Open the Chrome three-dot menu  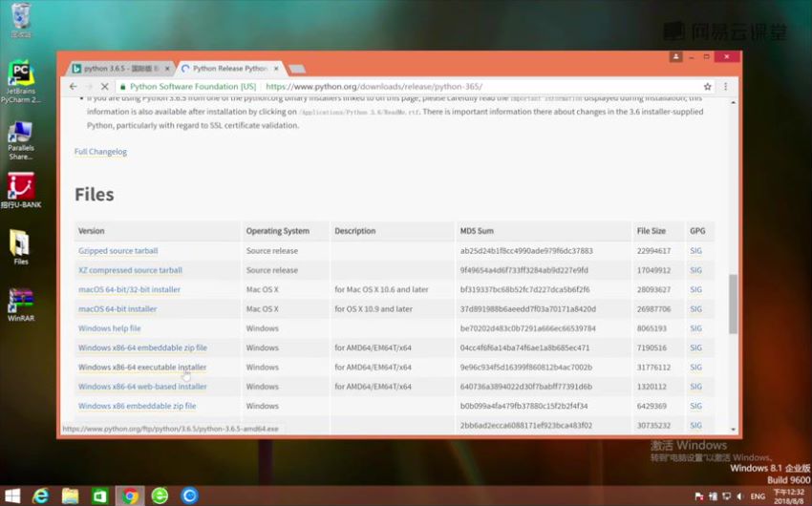[x=725, y=87]
